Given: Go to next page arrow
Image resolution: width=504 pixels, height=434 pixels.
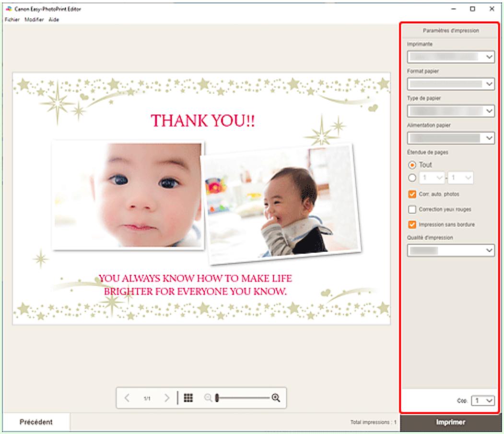Looking at the screenshot, I should 166,398.
